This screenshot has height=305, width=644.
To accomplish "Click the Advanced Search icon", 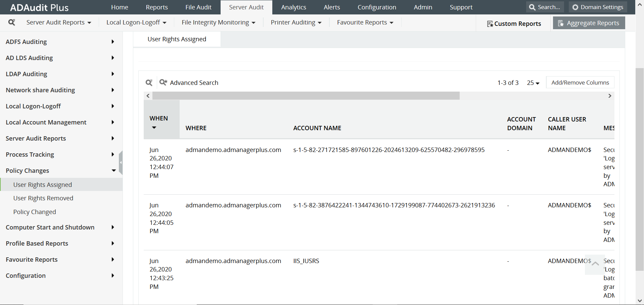I will [x=163, y=82].
